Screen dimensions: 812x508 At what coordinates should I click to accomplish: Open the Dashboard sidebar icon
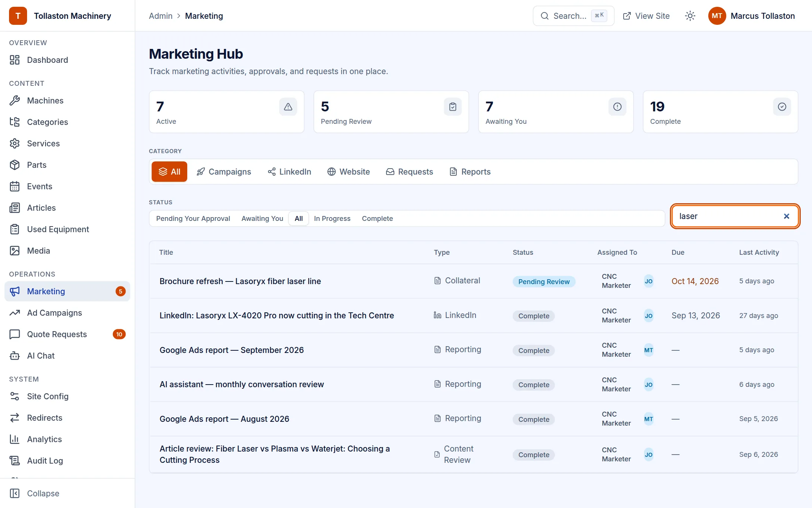pos(15,60)
